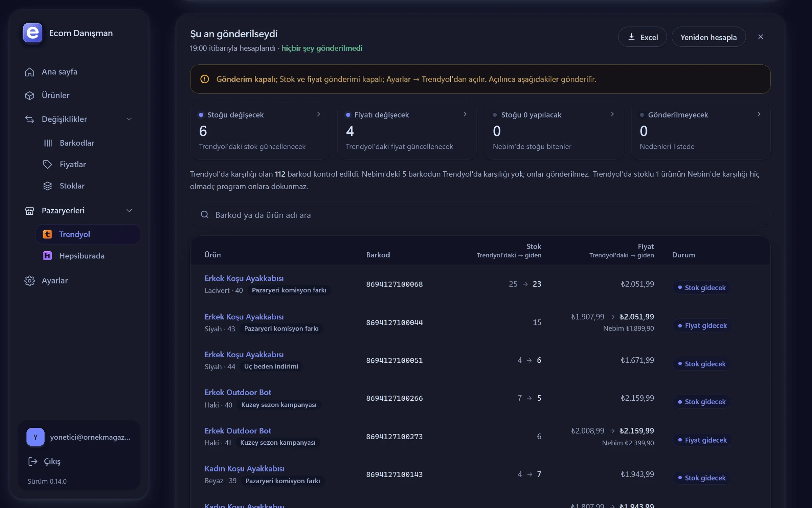This screenshot has width=812, height=508.
Task: Click the Uç beden indirimi tag
Action: click(x=271, y=366)
